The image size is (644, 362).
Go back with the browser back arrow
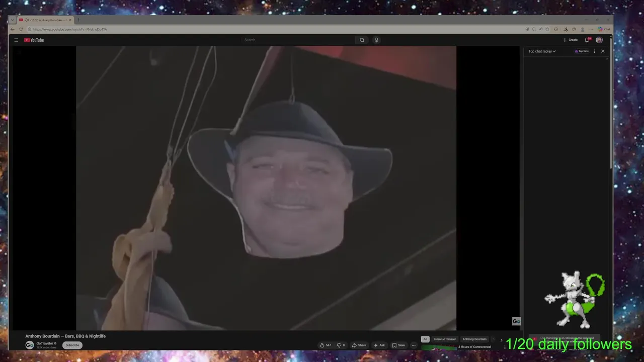pos(13,29)
